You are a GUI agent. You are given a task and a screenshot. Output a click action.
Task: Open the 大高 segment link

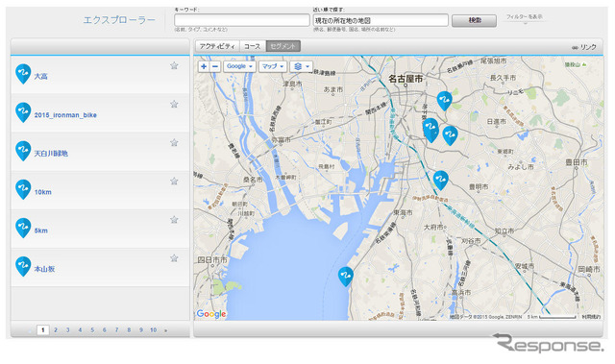40,77
